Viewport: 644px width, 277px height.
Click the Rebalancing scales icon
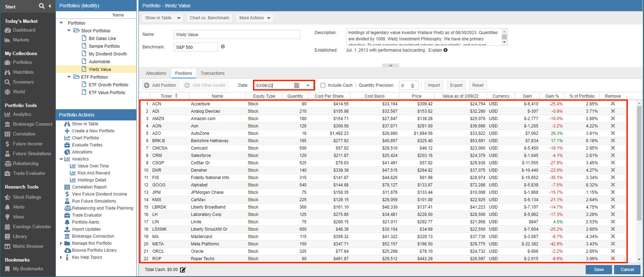point(8,164)
